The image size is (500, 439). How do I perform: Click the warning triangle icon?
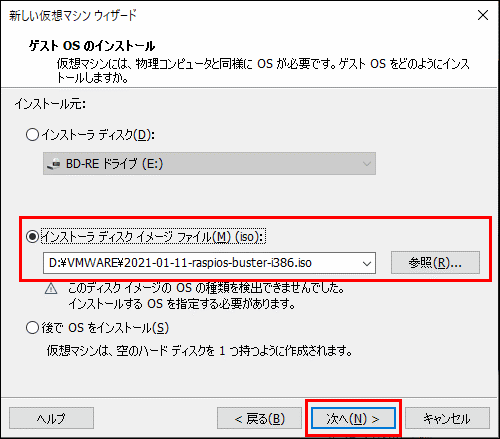(x=51, y=289)
